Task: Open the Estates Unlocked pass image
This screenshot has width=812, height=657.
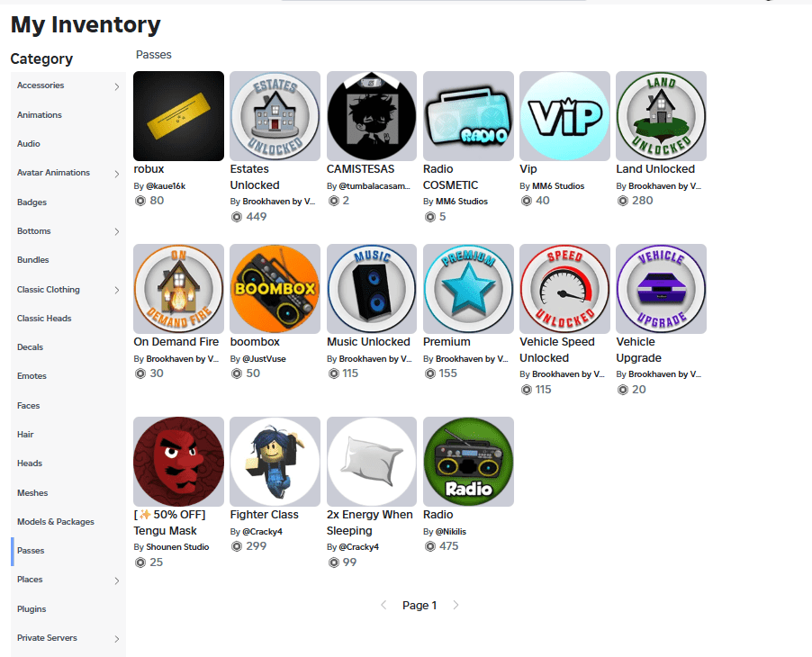Action: click(x=275, y=116)
